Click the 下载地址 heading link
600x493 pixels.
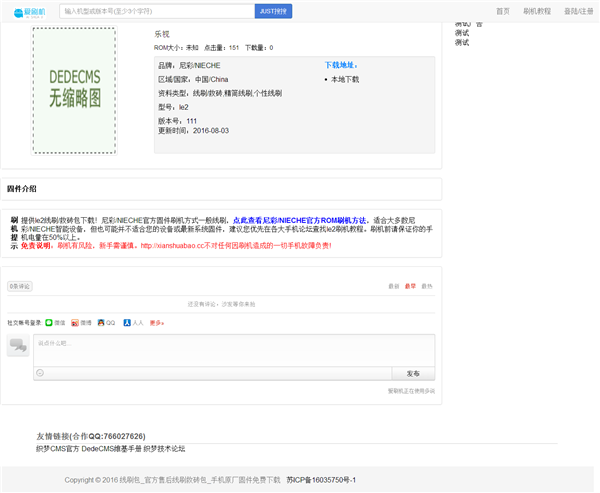(x=341, y=65)
